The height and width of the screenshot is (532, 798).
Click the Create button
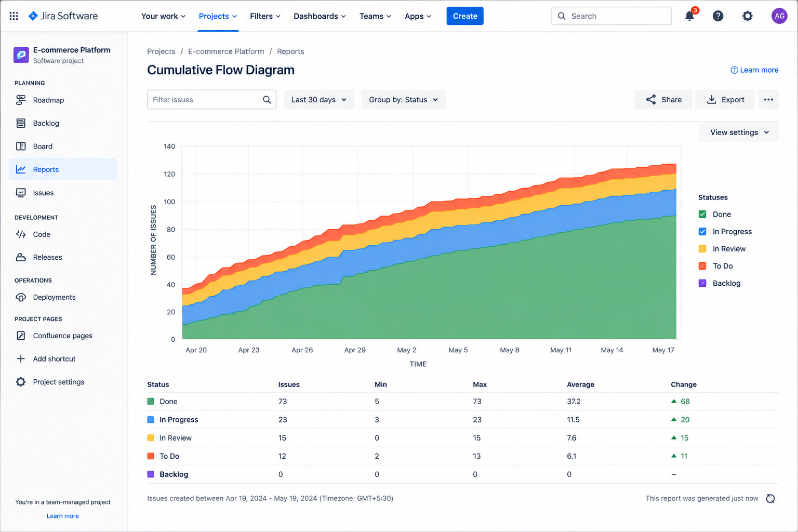(x=465, y=16)
